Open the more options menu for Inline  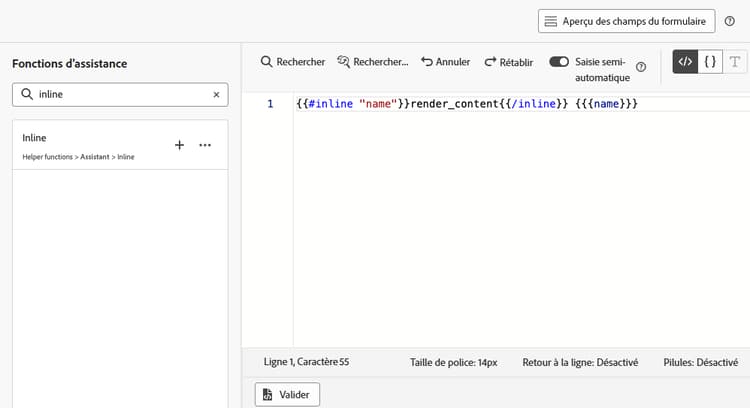click(x=205, y=145)
